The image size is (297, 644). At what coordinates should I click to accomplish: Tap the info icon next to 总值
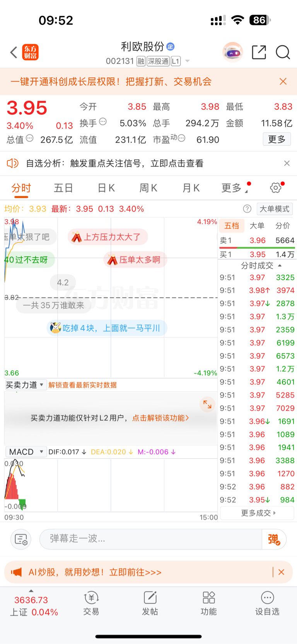point(30,138)
